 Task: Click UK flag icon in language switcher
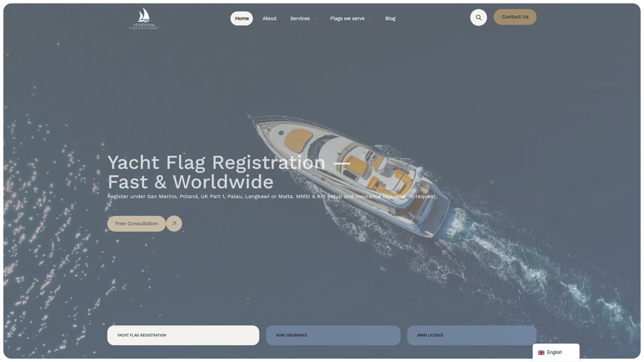point(541,353)
